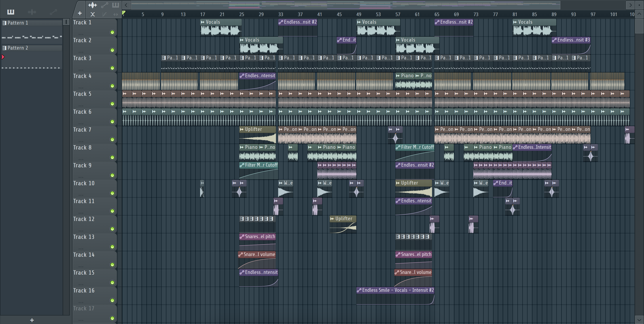644x324 pixels.
Task: Open Uplifter clip menu icon on Track 7
Action: point(242,129)
